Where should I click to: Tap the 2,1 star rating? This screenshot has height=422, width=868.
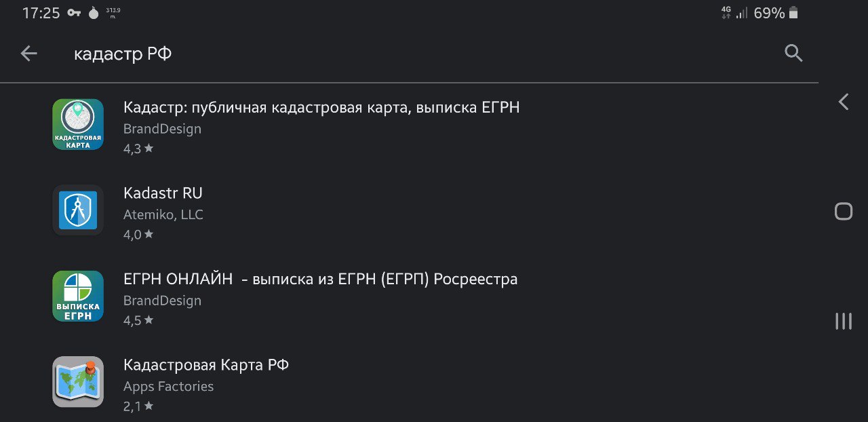pyautogui.click(x=138, y=406)
